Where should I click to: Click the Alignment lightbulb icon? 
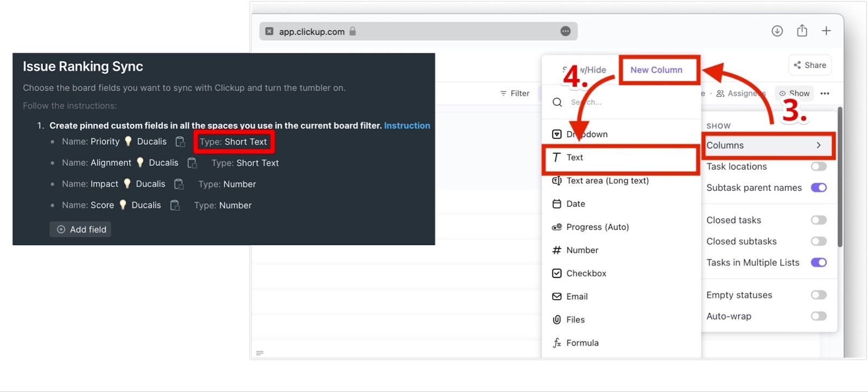click(140, 162)
